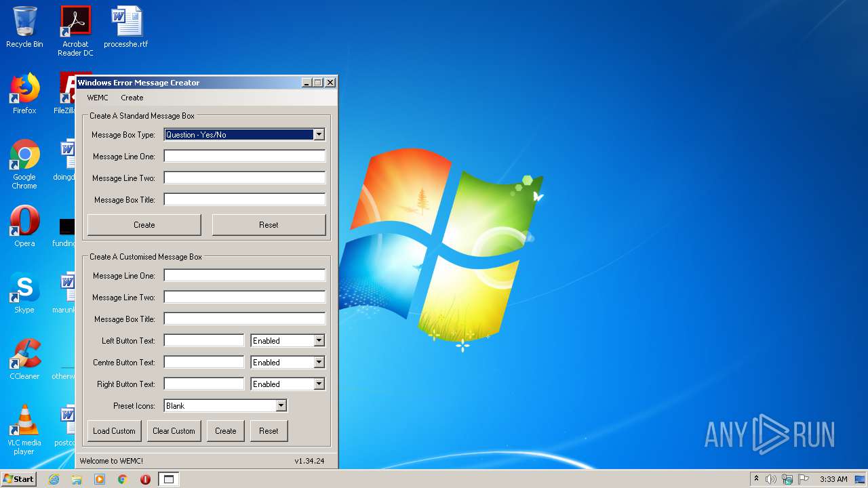Focus the Centre Button Text field
The width and height of the screenshot is (868, 488).
pyautogui.click(x=204, y=363)
